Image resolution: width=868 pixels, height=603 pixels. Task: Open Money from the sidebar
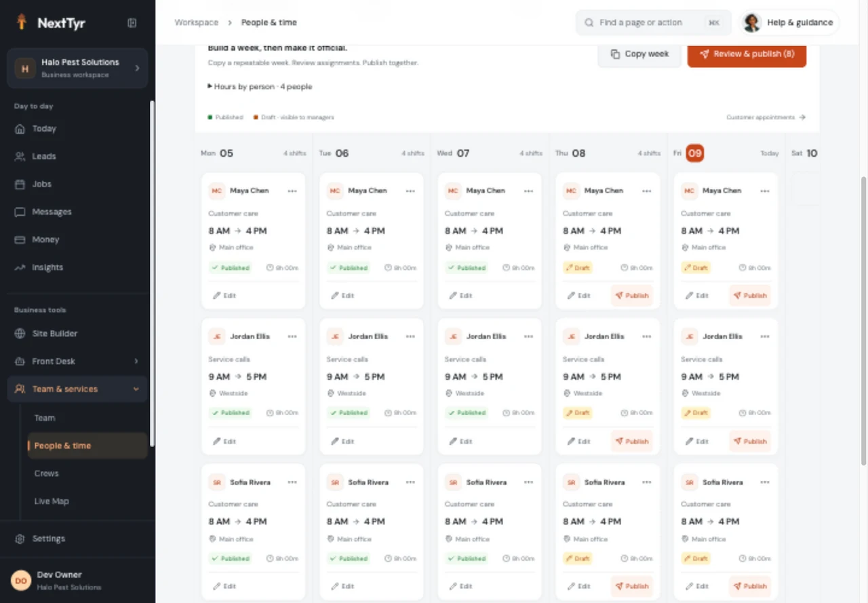point(77,240)
